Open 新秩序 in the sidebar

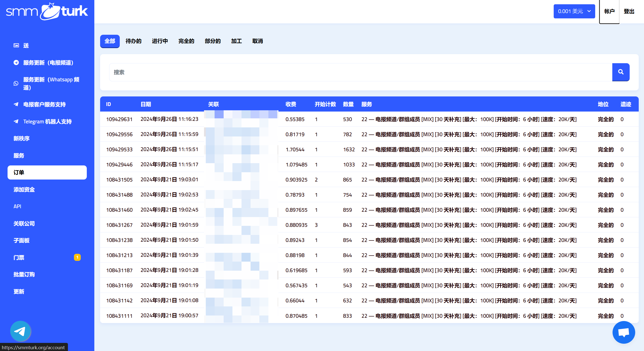(x=21, y=138)
